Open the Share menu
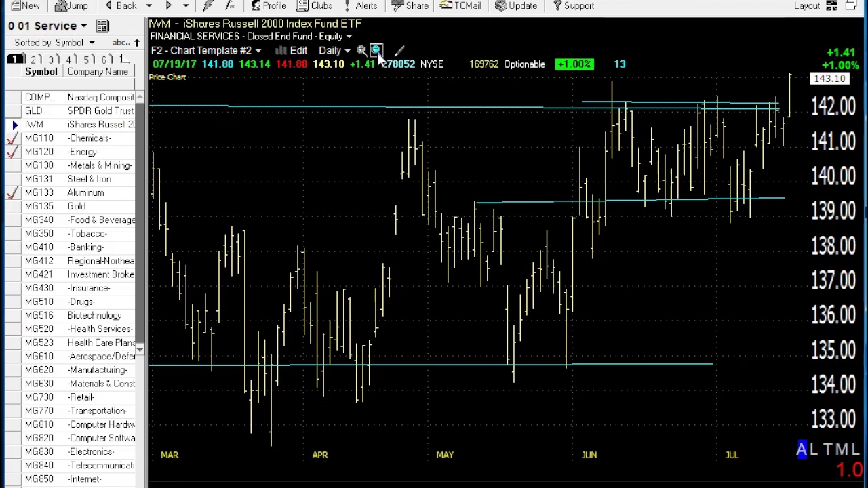This screenshot has height=488, width=868. 411,6
